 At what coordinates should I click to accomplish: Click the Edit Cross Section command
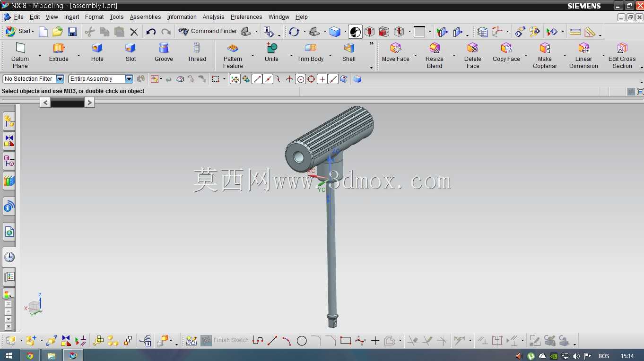622,55
